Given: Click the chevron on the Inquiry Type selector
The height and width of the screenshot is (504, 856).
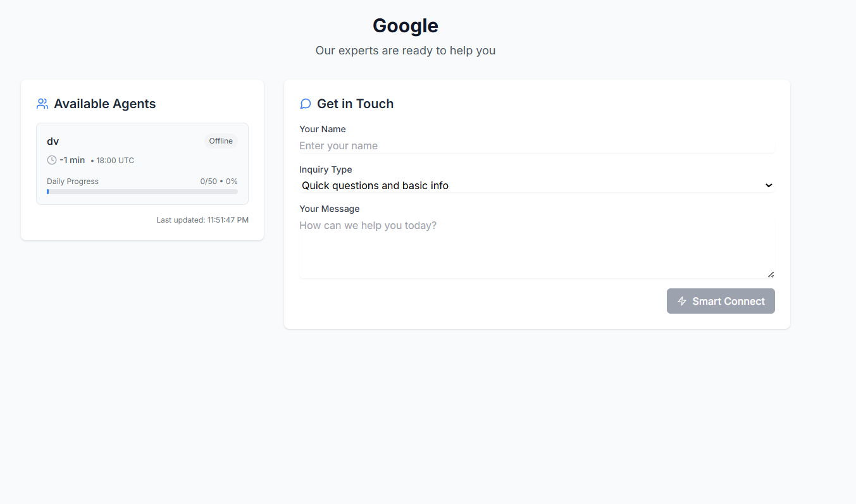Looking at the screenshot, I should click(x=768, y=185).
